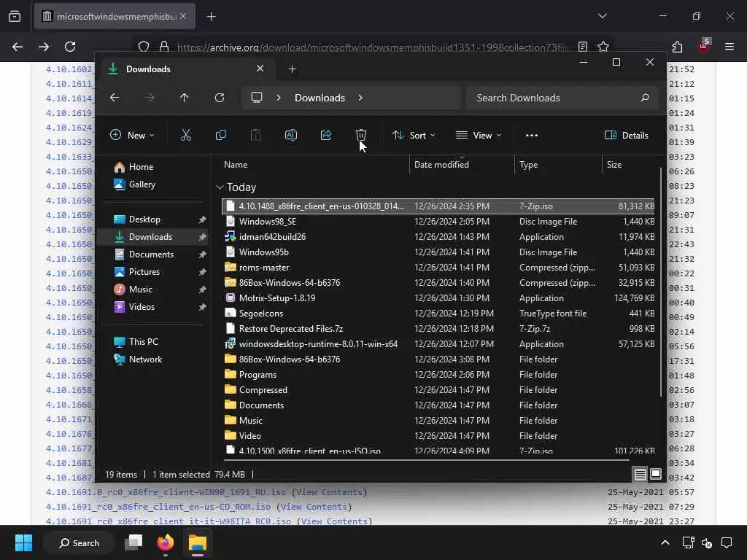Click the Rename icon in Explorer toolbar
The image size is (747, 560).
point(291,135)
